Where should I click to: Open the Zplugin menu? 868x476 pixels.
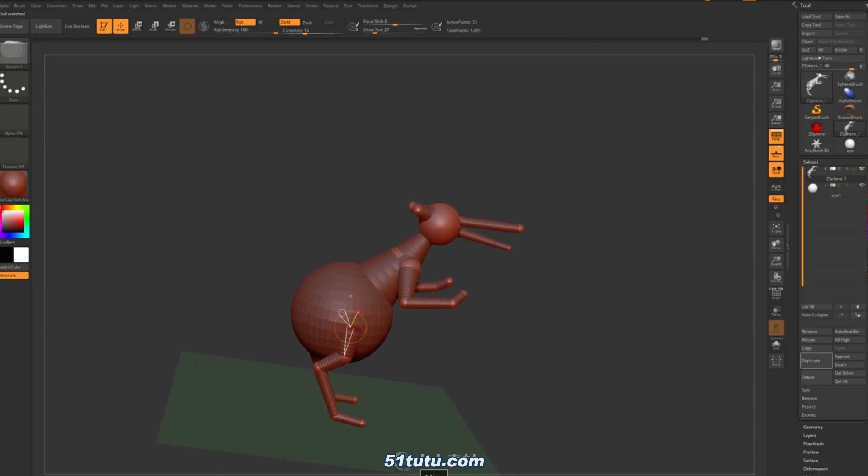390,6
